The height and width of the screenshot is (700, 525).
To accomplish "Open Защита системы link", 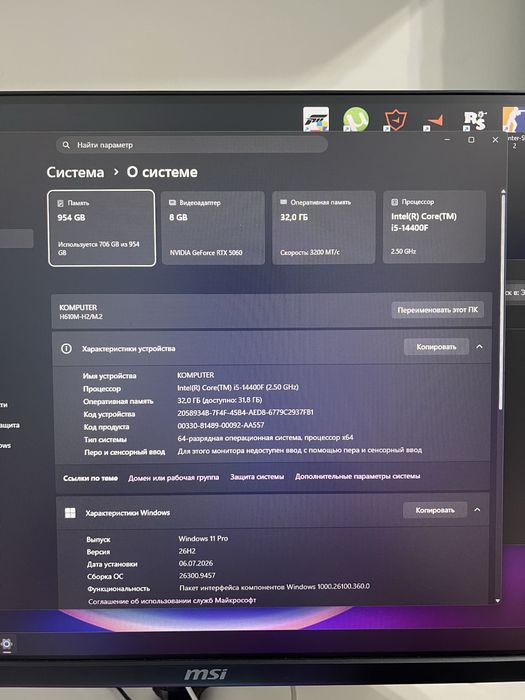I will (x=257, y=477).
